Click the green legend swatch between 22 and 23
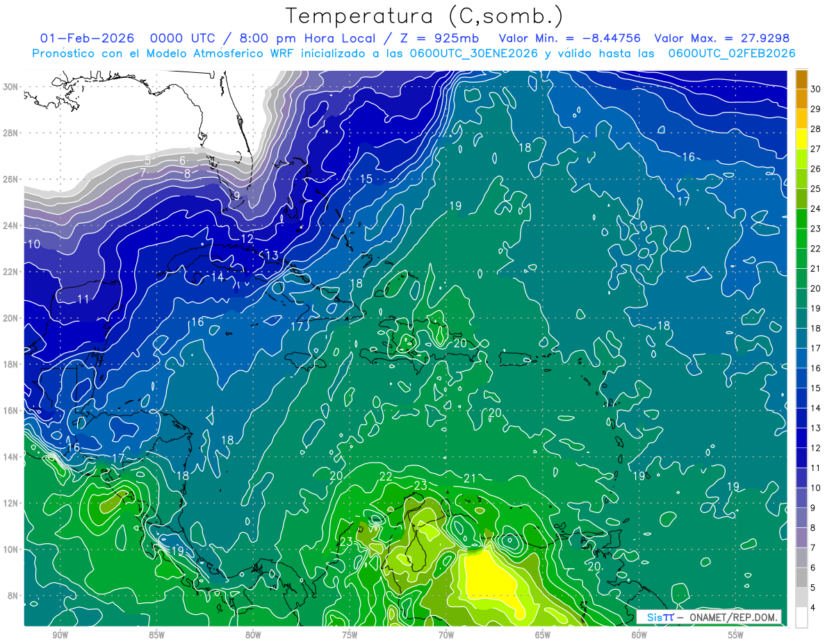This screenshot has height=644, width=834. click(801, 238)
